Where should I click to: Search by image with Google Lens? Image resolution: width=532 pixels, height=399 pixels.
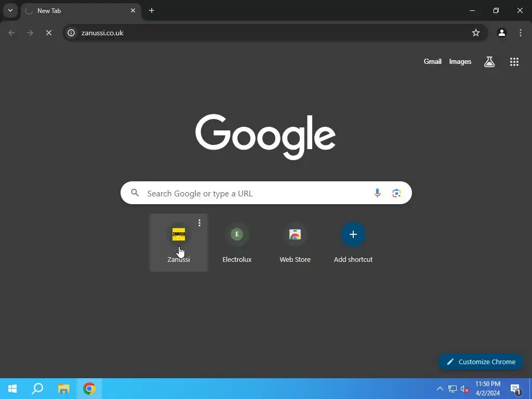396,193
